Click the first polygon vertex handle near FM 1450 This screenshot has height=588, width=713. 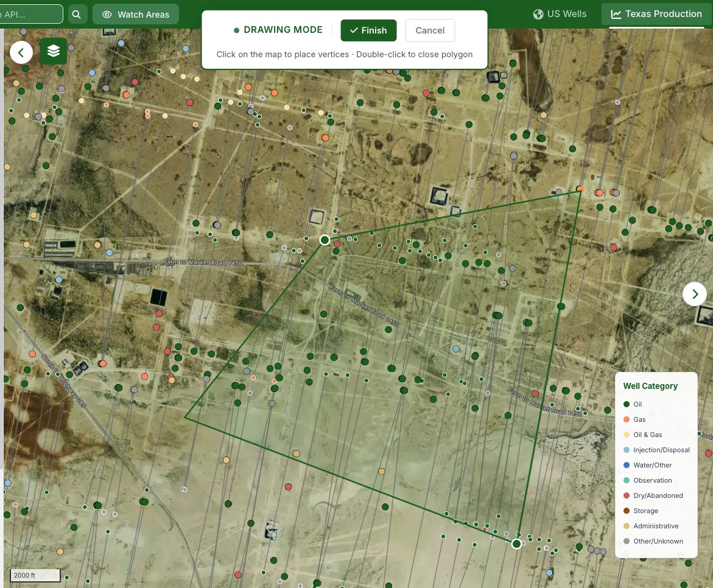click(x=325, y=240)
